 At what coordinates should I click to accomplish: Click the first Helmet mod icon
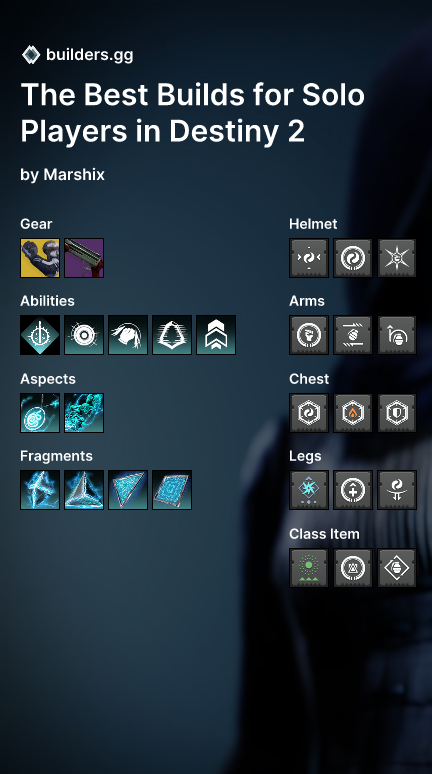click(309, 258)
